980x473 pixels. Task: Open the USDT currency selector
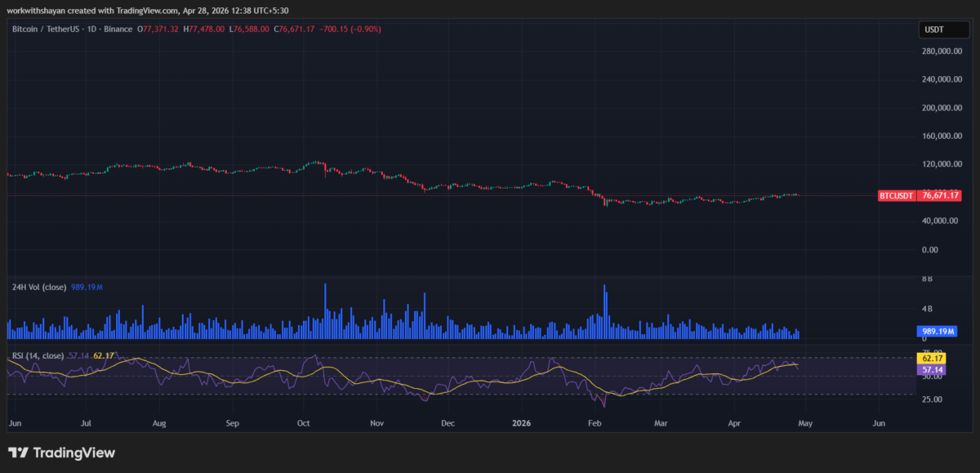[933, 29]
